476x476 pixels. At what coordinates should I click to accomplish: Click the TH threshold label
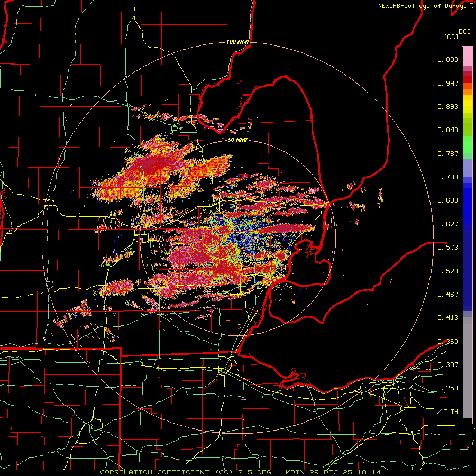click(454, 411)
